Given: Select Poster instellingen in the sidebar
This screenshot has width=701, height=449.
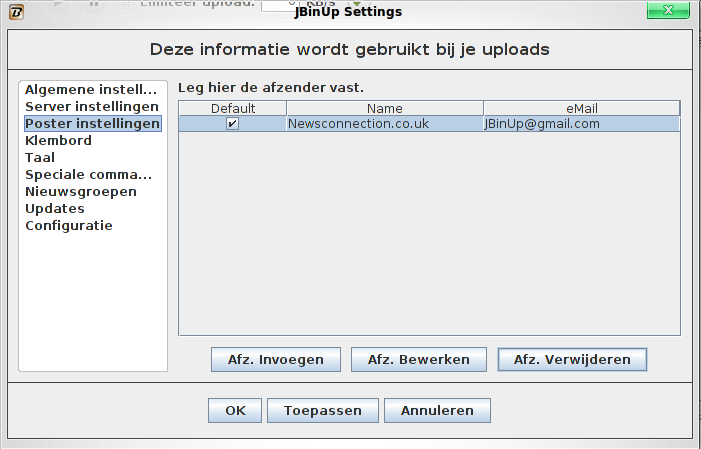Looking at the screenshot, I should 92,124.
